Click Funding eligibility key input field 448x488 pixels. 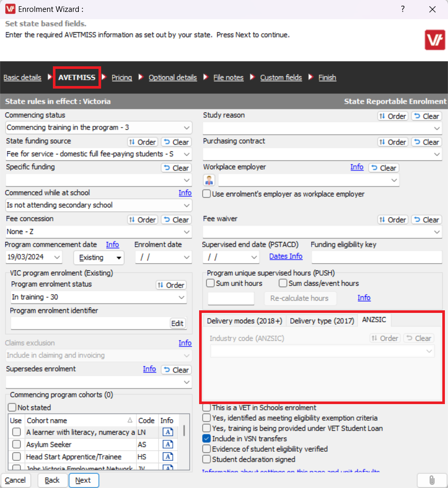click(x=376, y=257)
